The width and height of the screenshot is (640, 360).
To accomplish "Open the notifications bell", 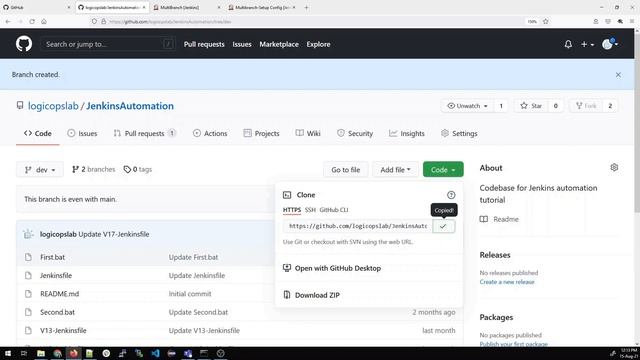I will (x=568, y=44).
